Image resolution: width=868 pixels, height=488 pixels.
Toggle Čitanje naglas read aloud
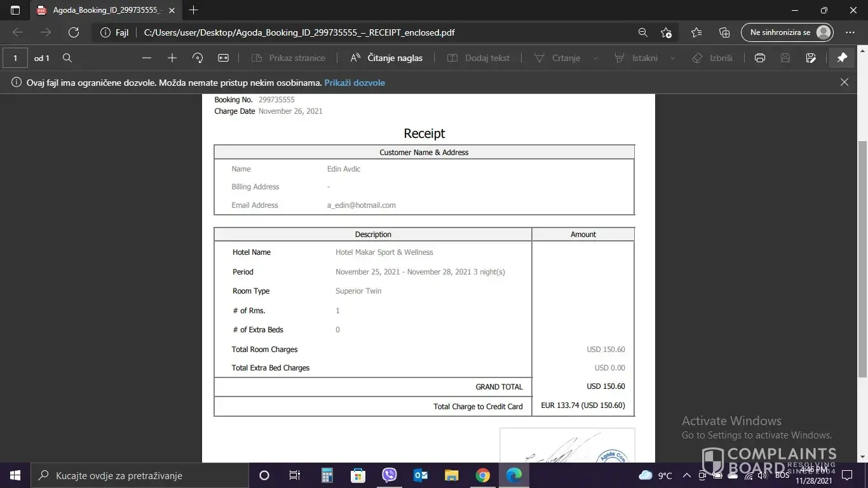[x=386, y=58]
